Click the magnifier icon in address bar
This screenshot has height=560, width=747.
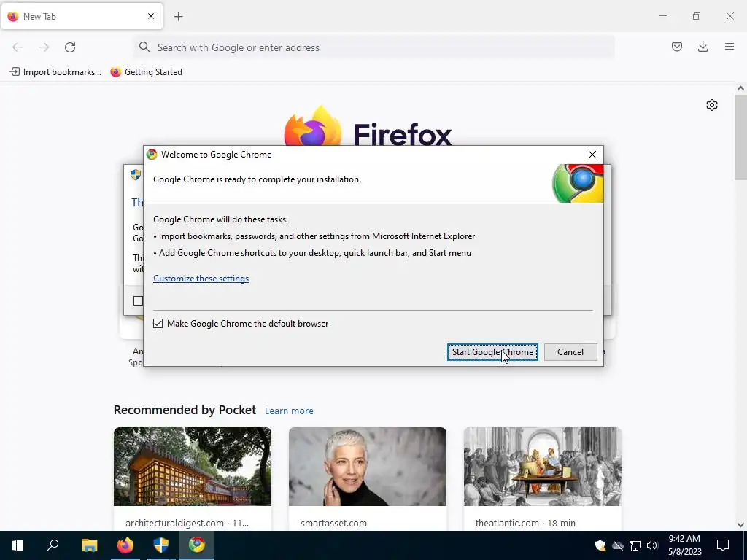pos(144,47)
